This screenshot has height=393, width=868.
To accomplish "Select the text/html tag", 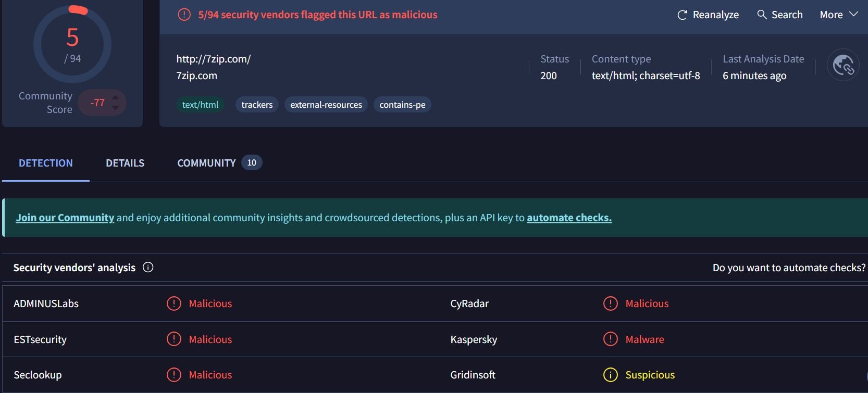I will pyautogui.click(x=200, y=105).
